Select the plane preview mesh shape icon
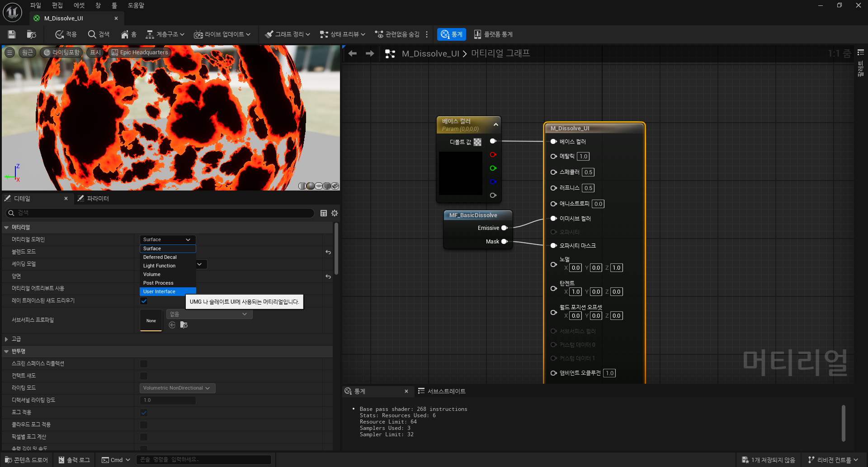The image size is (868, 467). (319, 186)
